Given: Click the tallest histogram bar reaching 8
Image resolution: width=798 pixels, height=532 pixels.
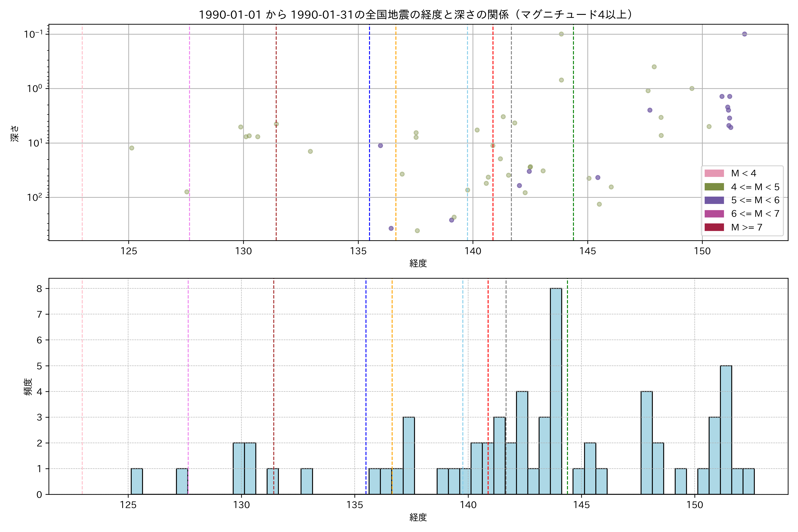Looking at the screenshot, I should [x=556, y=390].
